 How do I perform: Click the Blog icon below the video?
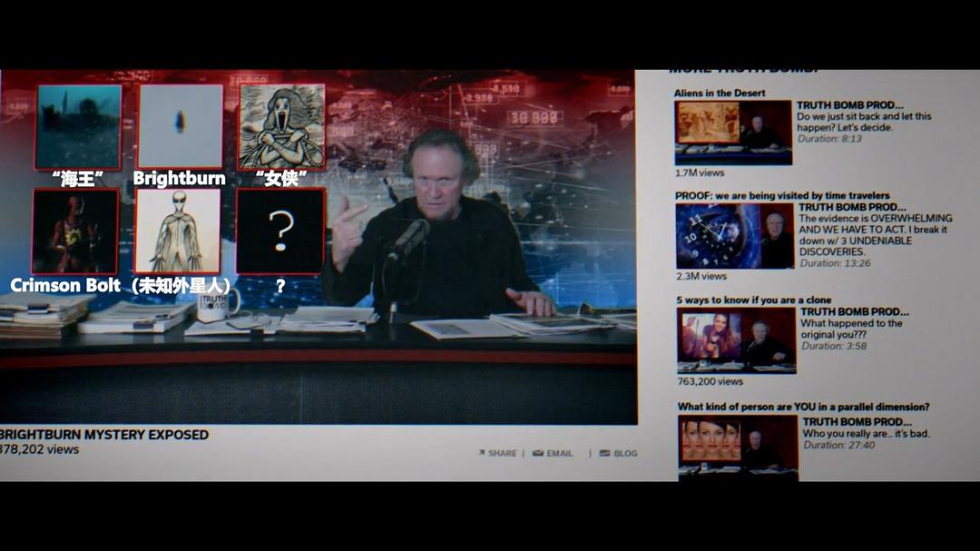[604, 453]
